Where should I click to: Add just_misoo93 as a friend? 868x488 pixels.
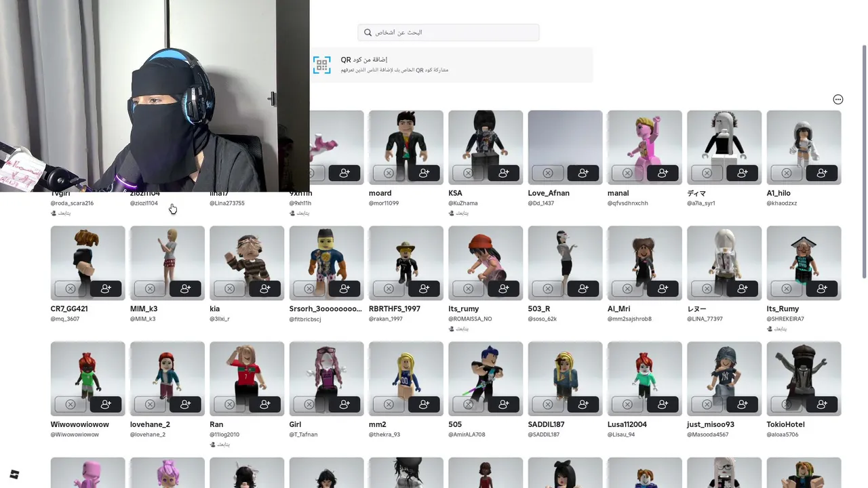743,405
